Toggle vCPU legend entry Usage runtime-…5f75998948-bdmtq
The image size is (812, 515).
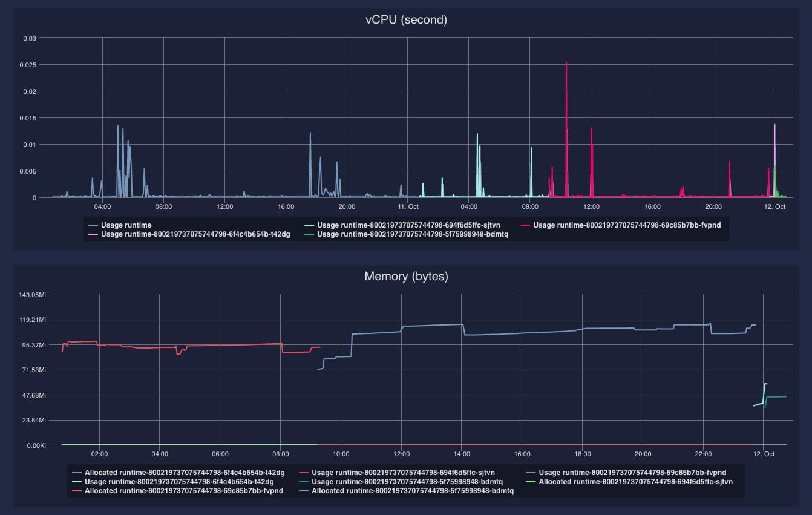pos(407,234)
